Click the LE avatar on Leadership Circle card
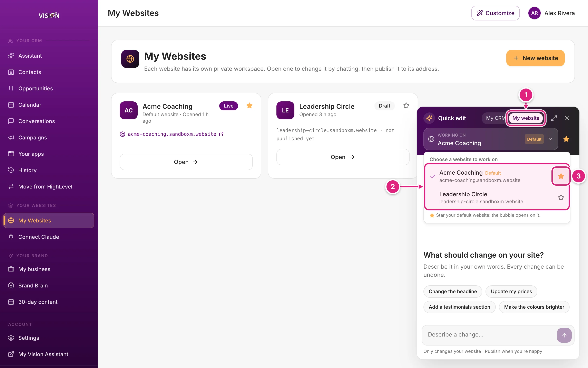Screen dimensions: 588x368 coord(285,110)
